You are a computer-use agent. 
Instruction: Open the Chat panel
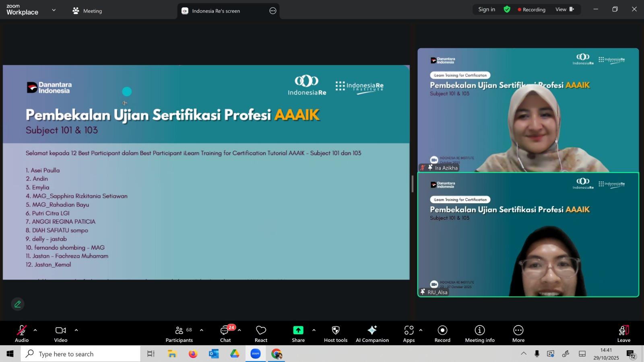pos(225,334)
